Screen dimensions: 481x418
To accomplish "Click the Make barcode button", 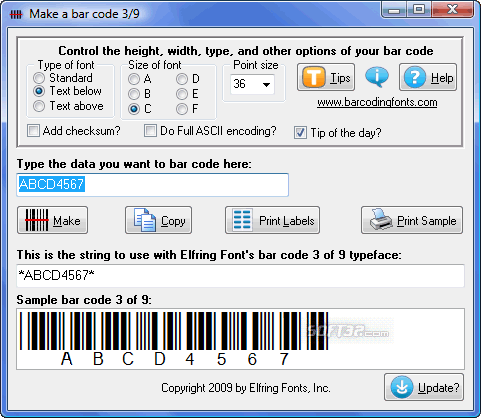I will tap(53, 220).
